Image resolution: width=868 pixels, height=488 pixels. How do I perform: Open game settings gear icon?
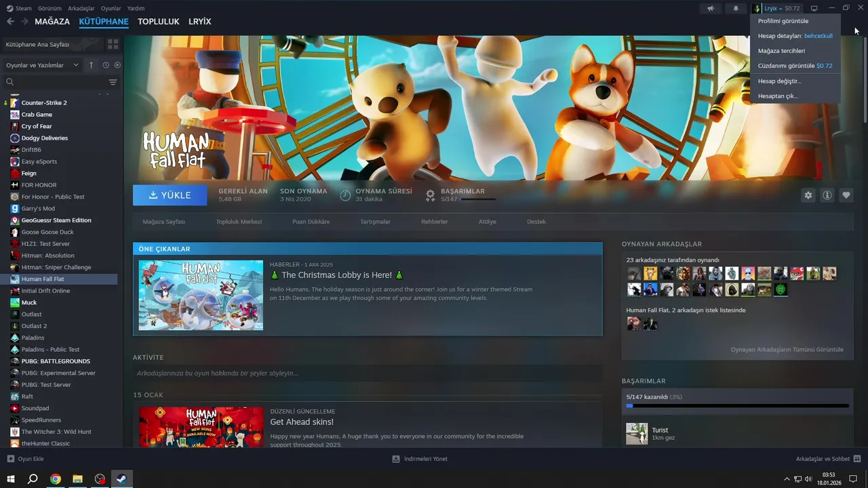coord(808,195)
